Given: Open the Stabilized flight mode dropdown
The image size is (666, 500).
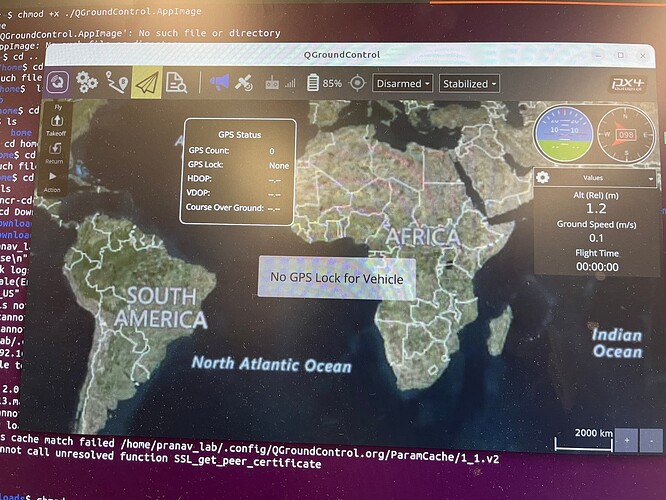Looking at the screenshot, I should [469, 83].
